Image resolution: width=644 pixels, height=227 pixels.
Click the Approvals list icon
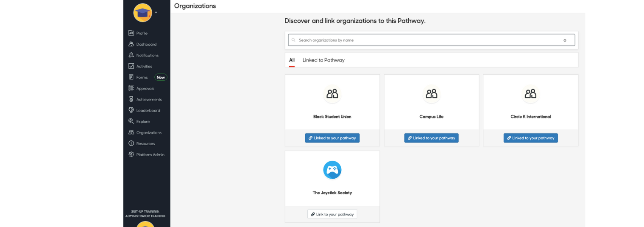(131, 88)
